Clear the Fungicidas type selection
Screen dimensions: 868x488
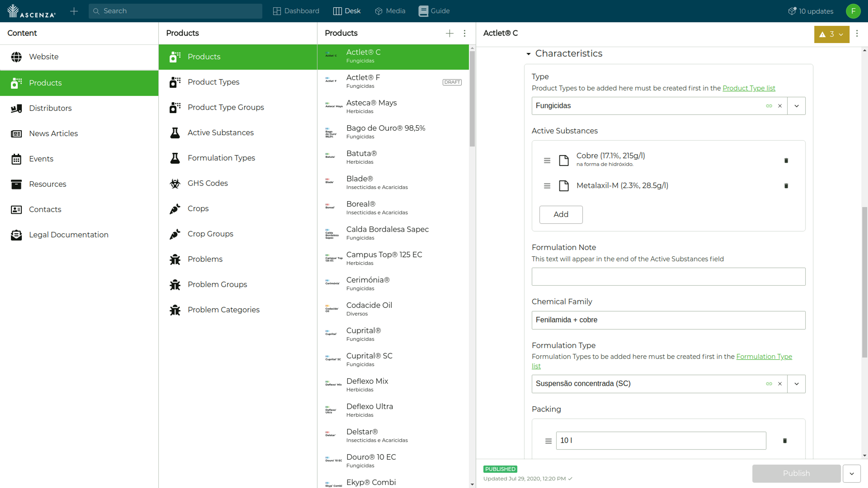[780, 106]
